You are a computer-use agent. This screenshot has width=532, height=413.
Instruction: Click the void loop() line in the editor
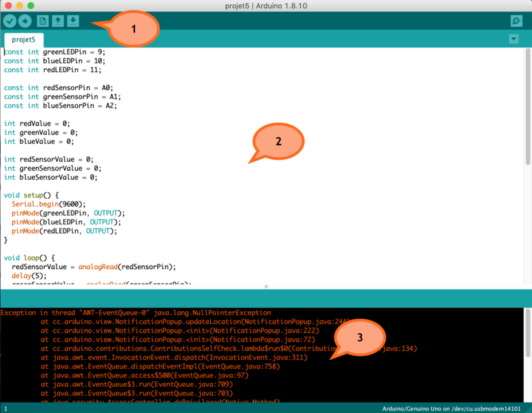coord(29,257)
